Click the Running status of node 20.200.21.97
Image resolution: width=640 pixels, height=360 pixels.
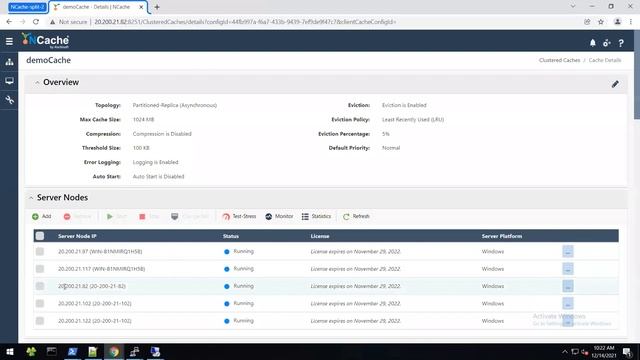coord(243,251)
